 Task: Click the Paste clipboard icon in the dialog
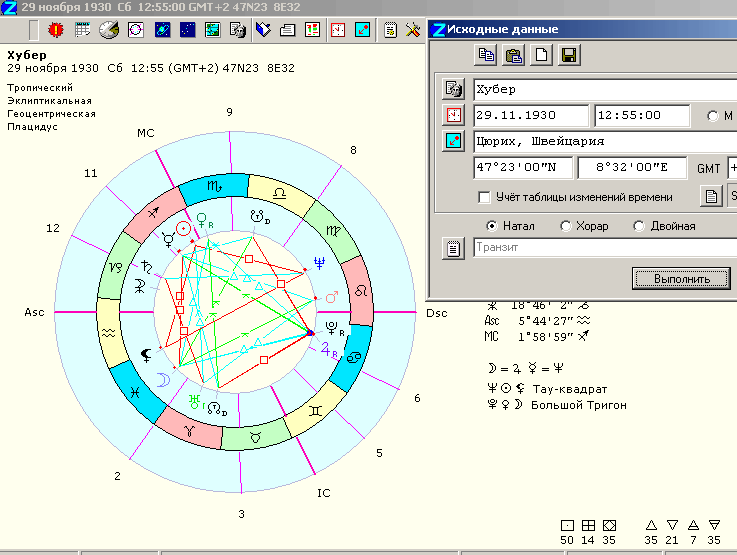tap(513, 55)
